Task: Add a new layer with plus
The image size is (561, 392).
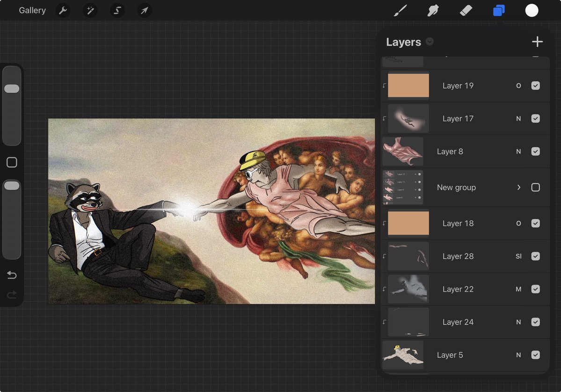Action: 537,42
